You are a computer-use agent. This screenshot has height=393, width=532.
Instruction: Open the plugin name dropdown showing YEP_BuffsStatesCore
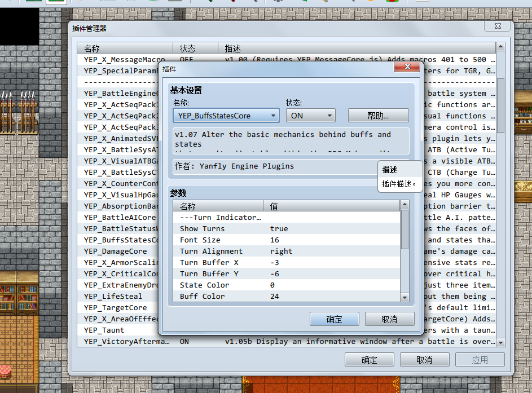coord(226,116)
